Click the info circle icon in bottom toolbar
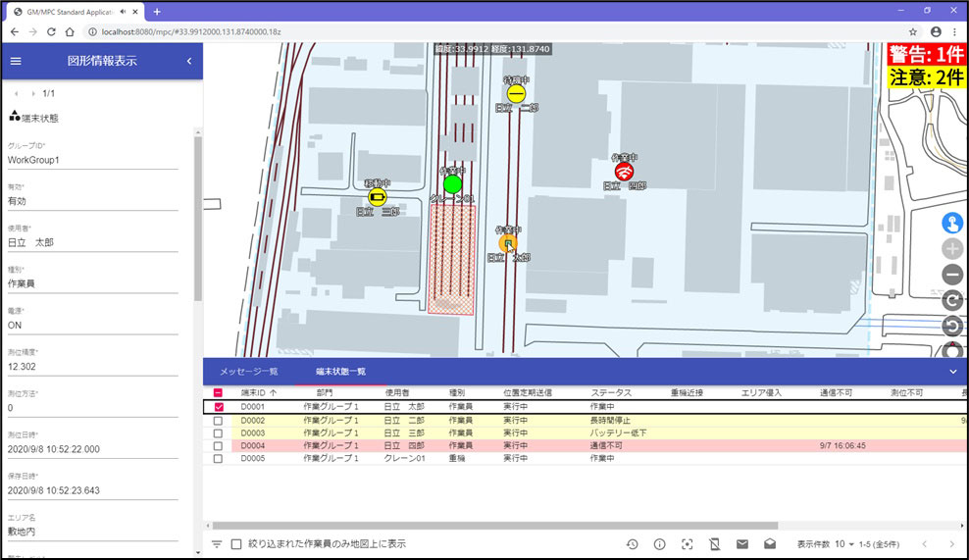Viewport: 969px width, 560px height. pos(660,544)
